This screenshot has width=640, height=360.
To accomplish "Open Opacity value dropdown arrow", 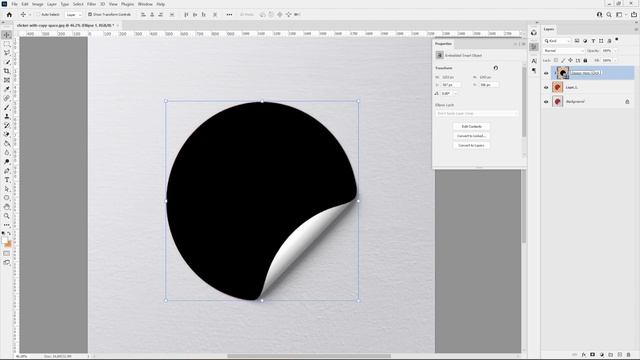I will pos(616,51).
